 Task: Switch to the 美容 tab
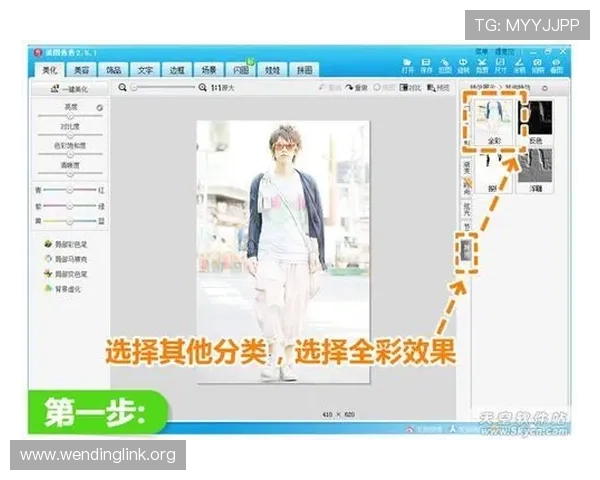point(81,70)
